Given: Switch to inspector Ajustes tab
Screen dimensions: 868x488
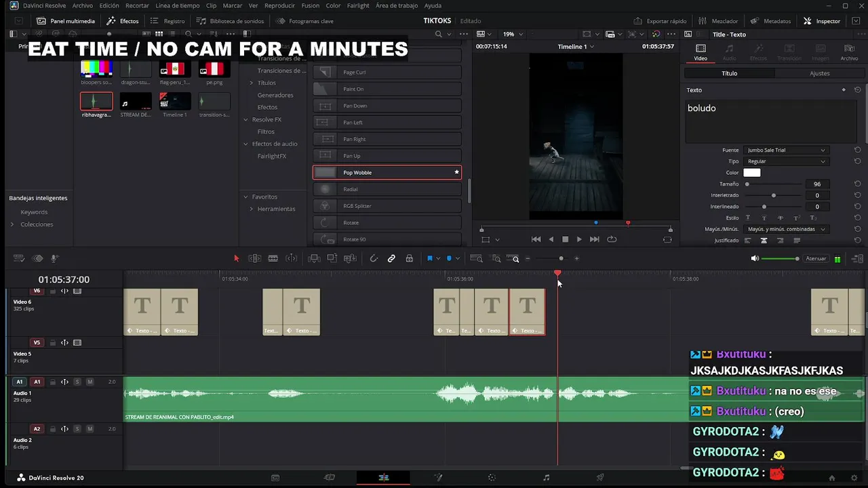Looking at the screenshot, I should (819, 73).
